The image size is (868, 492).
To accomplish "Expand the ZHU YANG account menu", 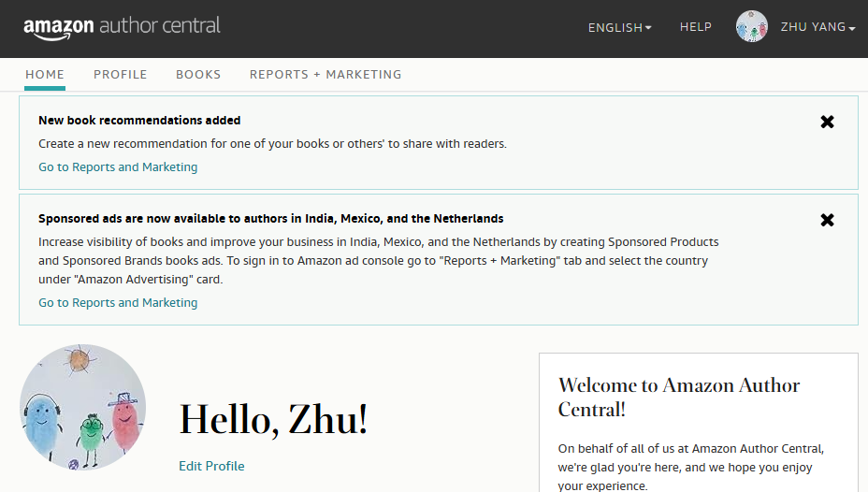I will (x=817, y=28).
